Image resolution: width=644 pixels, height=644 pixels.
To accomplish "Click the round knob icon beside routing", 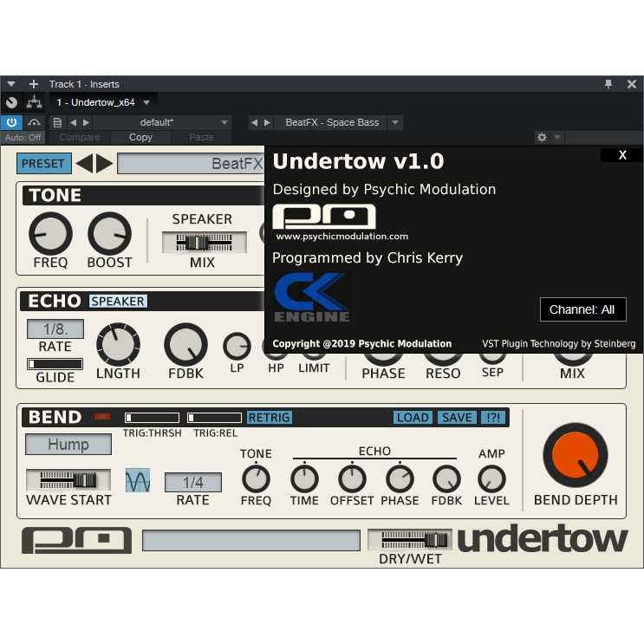I will coord(11,102).
